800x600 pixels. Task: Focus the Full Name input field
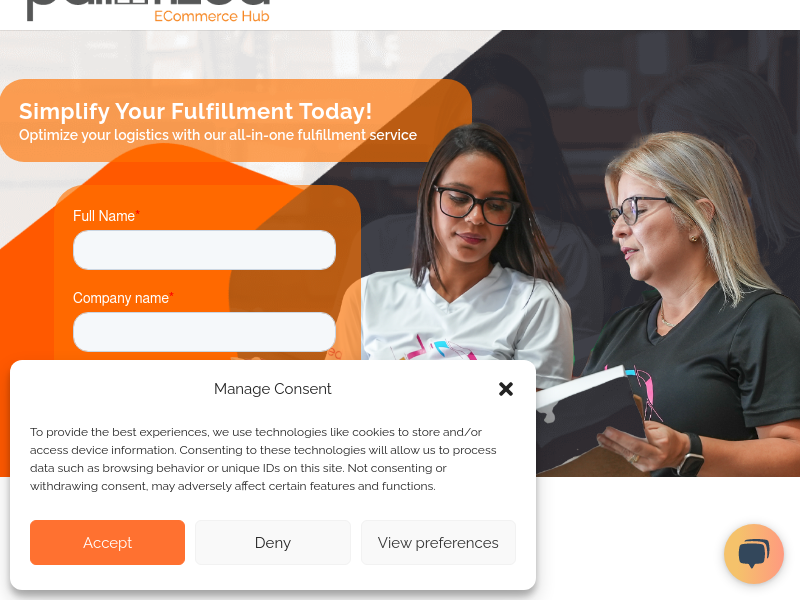point(204,250)
